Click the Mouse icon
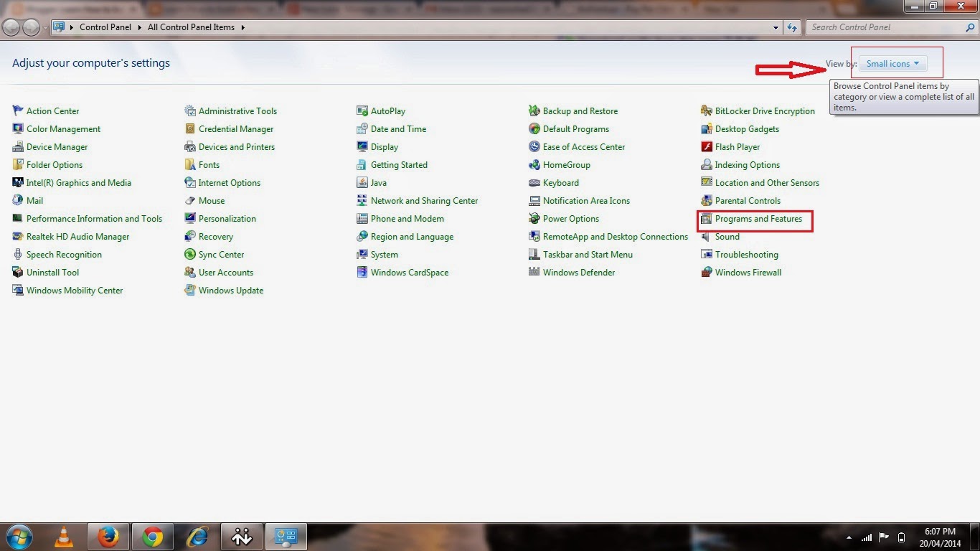The height and width of the screenshot is (551, 980). click(190, 200)
